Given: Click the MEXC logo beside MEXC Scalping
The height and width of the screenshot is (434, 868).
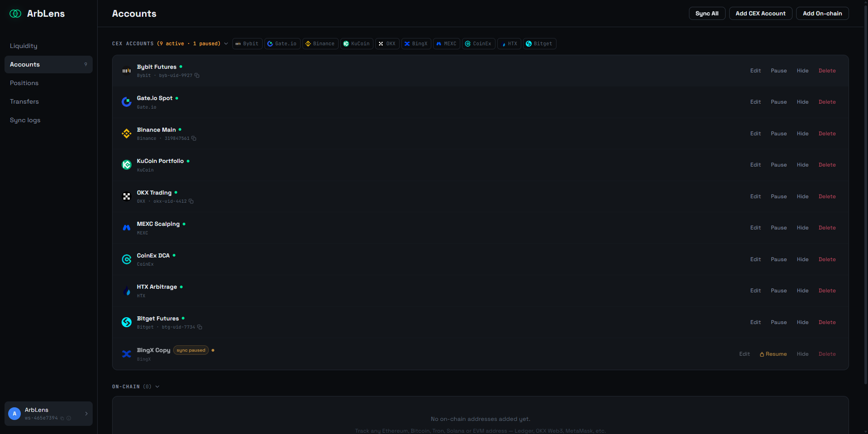Looking at the screenshot, I should (127, 228).
